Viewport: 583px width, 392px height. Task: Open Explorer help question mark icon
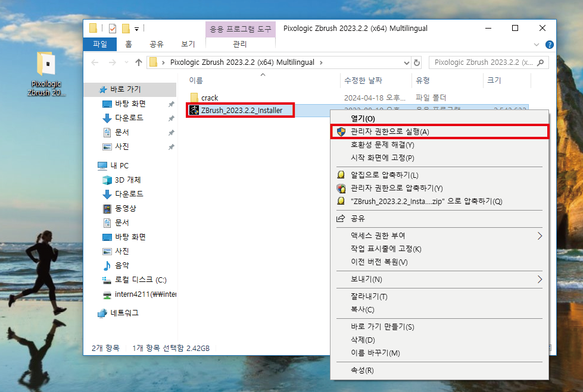[549, 45]
